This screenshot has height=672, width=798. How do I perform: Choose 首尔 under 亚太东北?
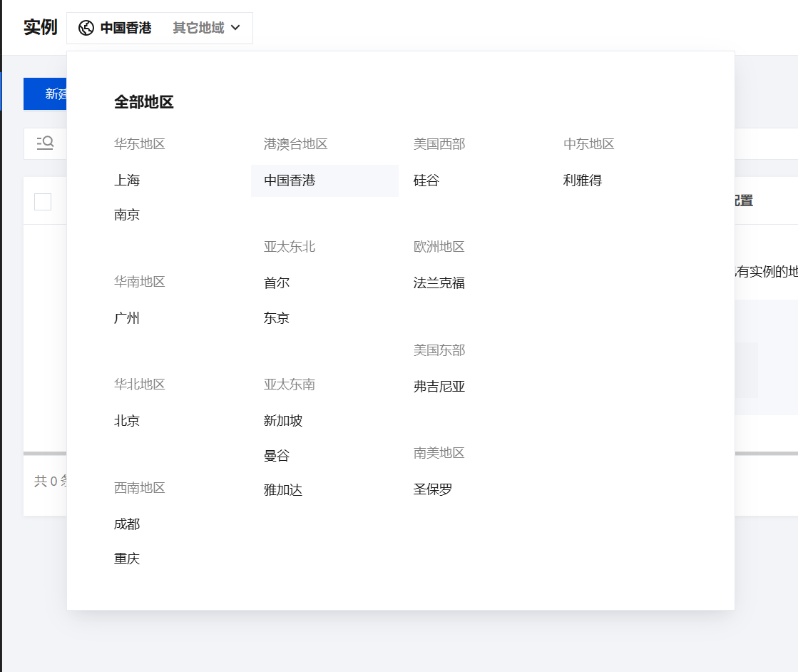tap(277, 283)
